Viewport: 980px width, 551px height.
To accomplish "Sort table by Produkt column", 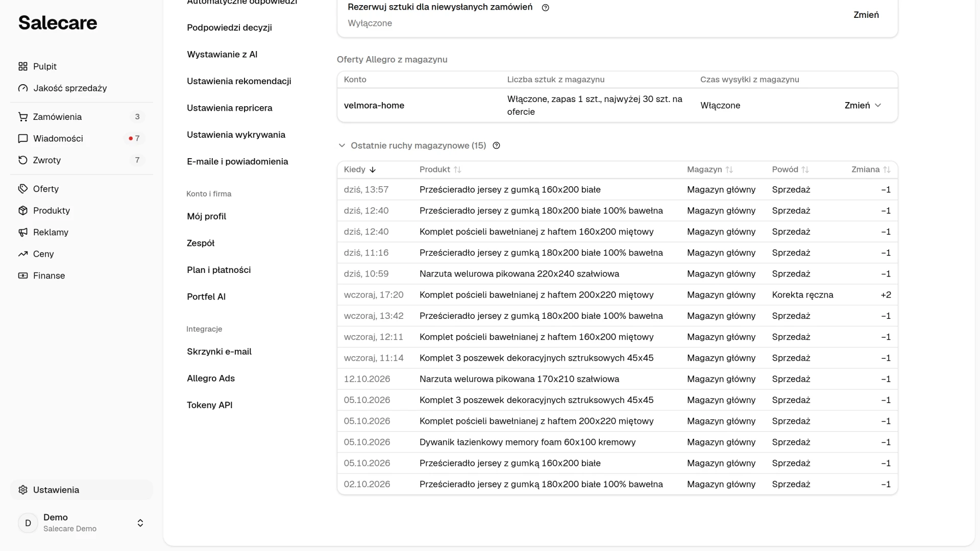I will click(x=440, y=170).
